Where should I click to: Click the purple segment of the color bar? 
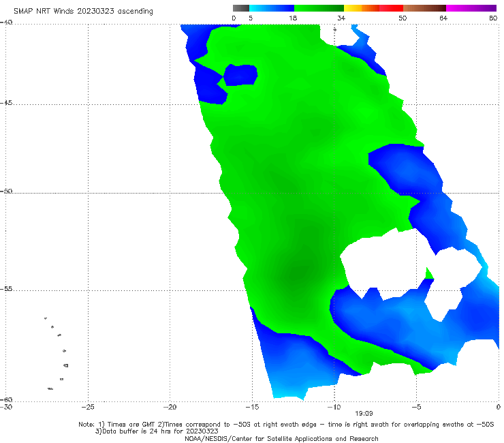(471, 8)
